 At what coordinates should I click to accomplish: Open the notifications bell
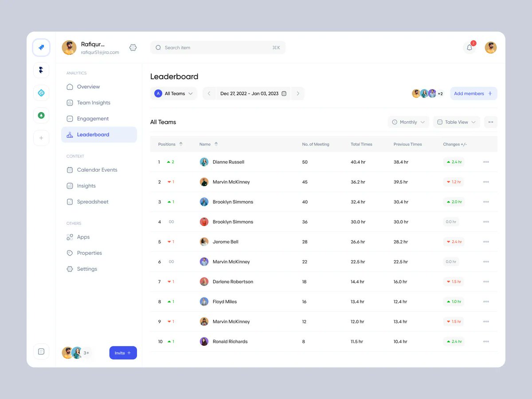(469, 47)
